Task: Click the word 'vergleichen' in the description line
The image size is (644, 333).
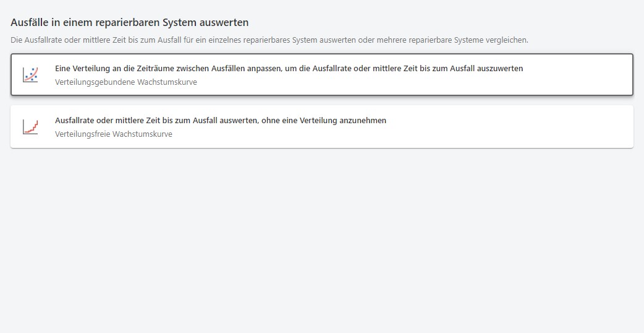Action: click(x=508, y=40)
